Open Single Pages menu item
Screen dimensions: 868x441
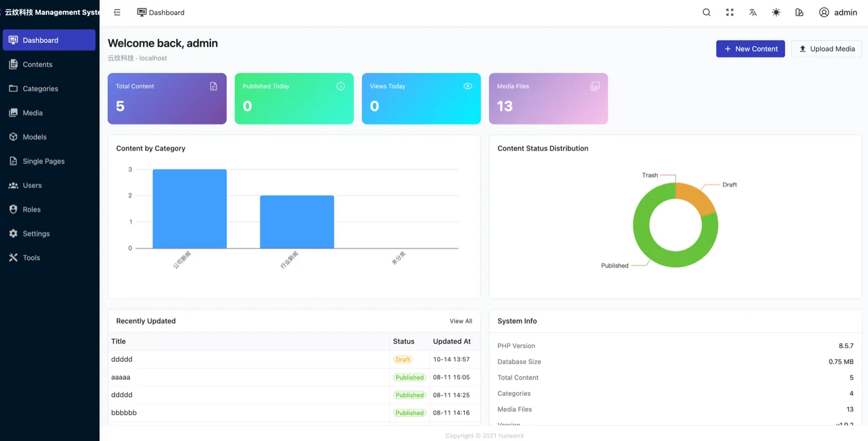(x=49, y=161)
